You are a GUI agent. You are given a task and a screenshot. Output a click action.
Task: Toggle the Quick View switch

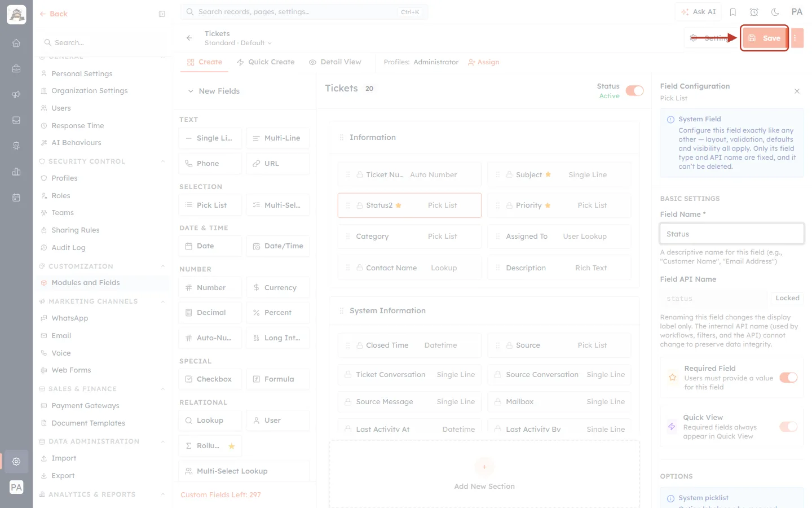point(788,427)
